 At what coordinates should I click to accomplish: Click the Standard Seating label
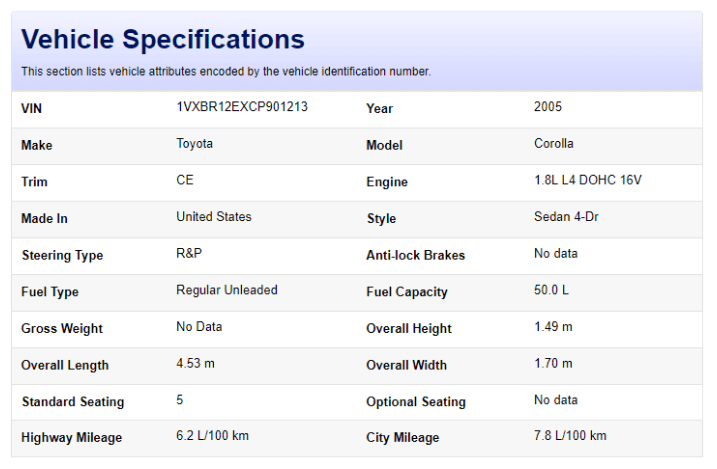point(73,401)
